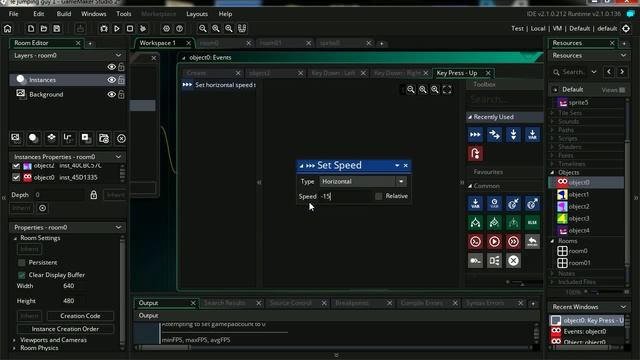Stop the running game

pos(130,29)
